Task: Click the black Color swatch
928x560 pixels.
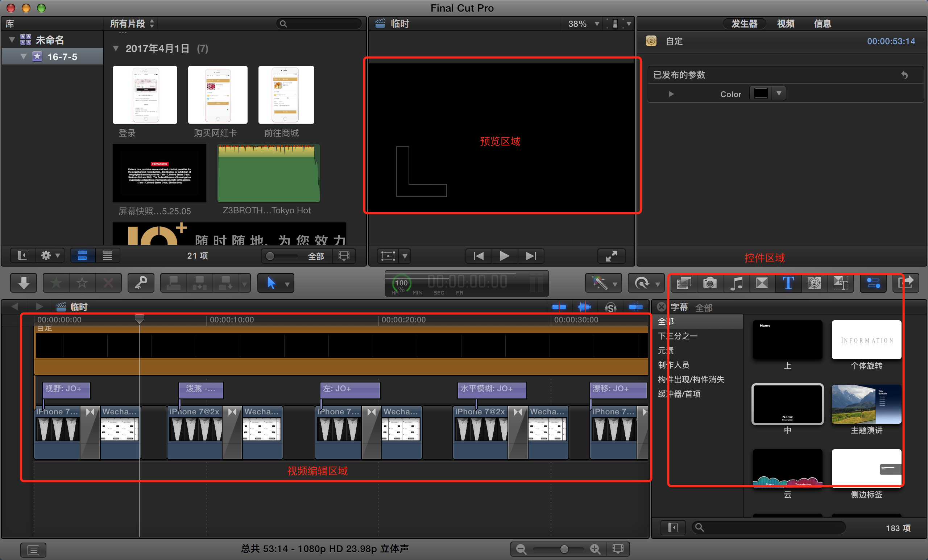Action: (761, 93)
